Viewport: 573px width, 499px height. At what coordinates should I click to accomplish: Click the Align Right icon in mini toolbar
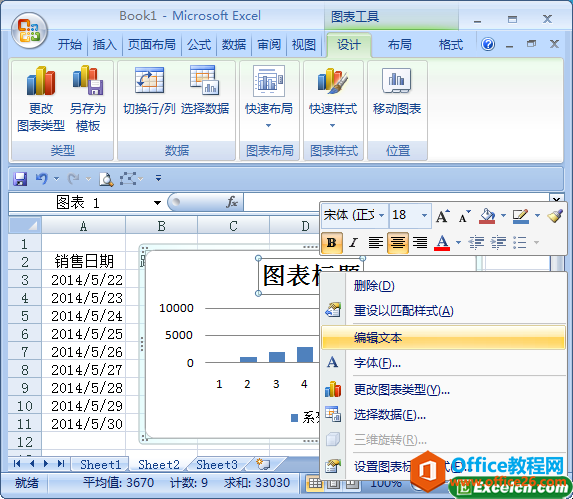click(x=420, y=242)
